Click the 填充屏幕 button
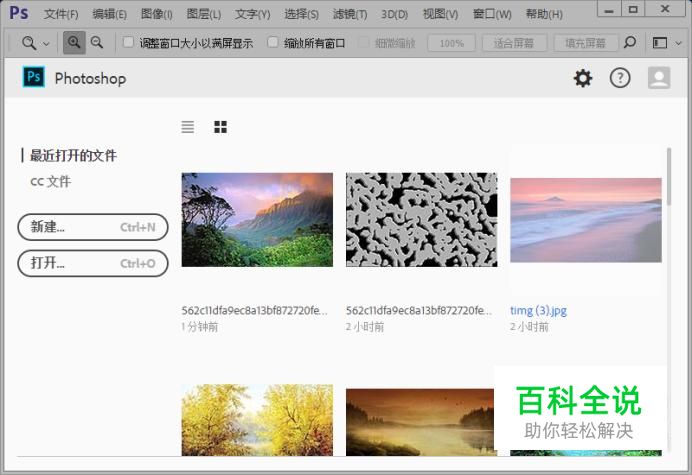The image size is (692, 475). [586, 43]
